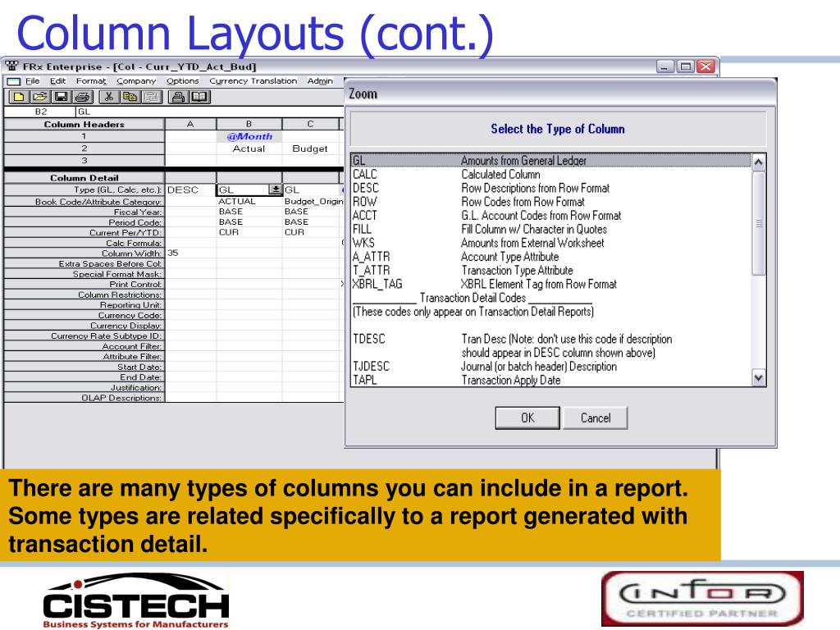Click the New document toolbar icon
Screen dimensions: 840x630
tap(18, 97)
